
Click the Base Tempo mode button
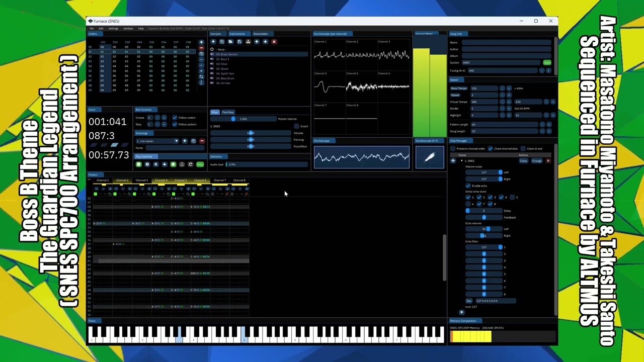pyautogui.click(x=459, y=88)
